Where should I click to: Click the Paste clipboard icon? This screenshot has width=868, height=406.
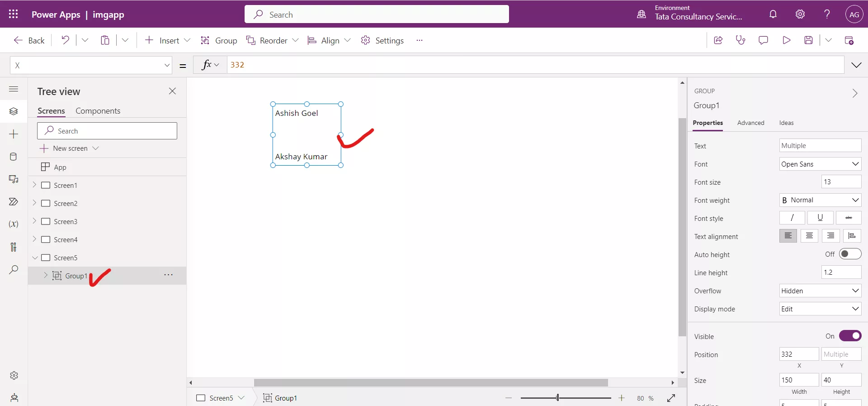(x=105, y=40)
